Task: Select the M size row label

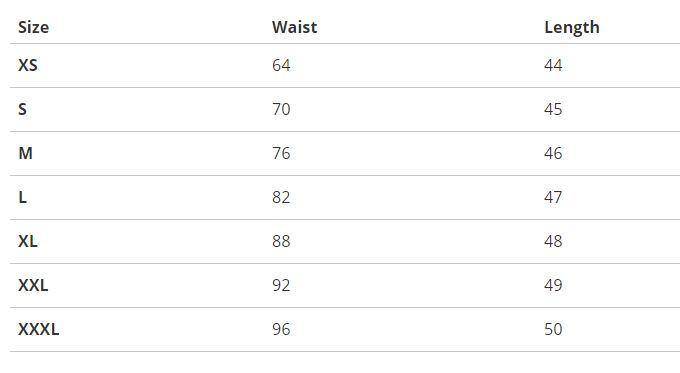Action: 26,154
